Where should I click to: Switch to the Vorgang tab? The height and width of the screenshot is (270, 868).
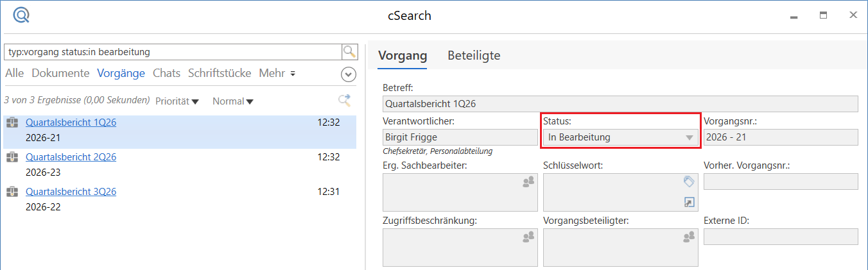point(403,56)
